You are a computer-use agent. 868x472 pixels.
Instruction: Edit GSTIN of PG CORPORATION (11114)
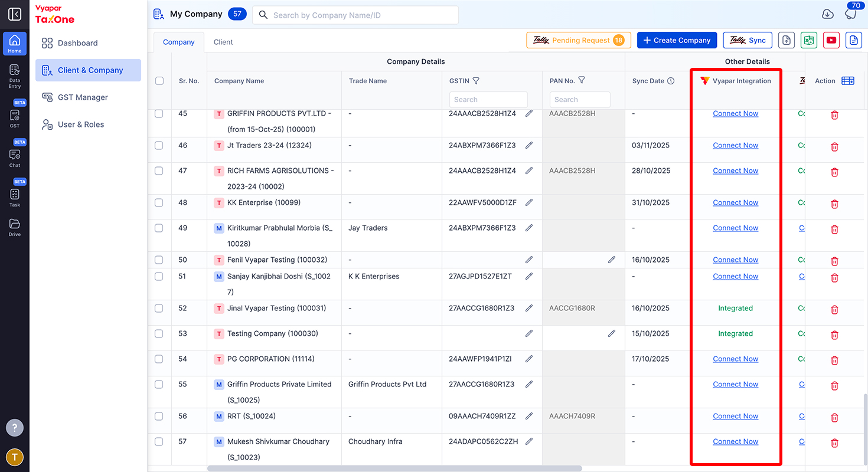(529, 359)
